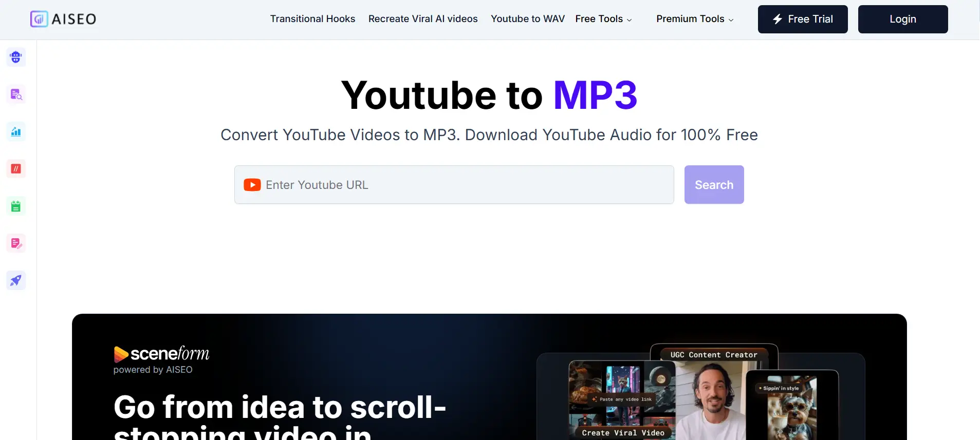
Task: Start the Free Trial
Action: (802, 19)
